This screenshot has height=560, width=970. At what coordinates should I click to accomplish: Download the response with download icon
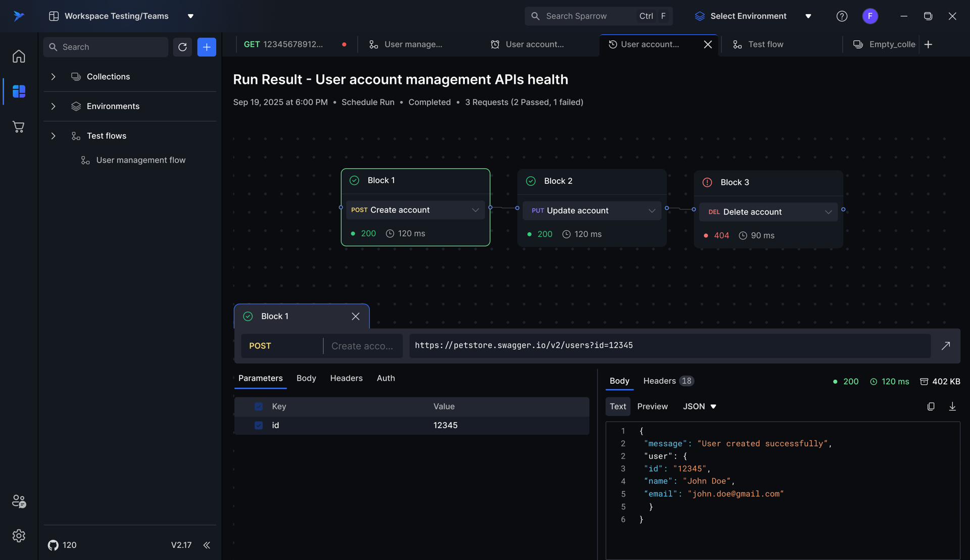952,406
